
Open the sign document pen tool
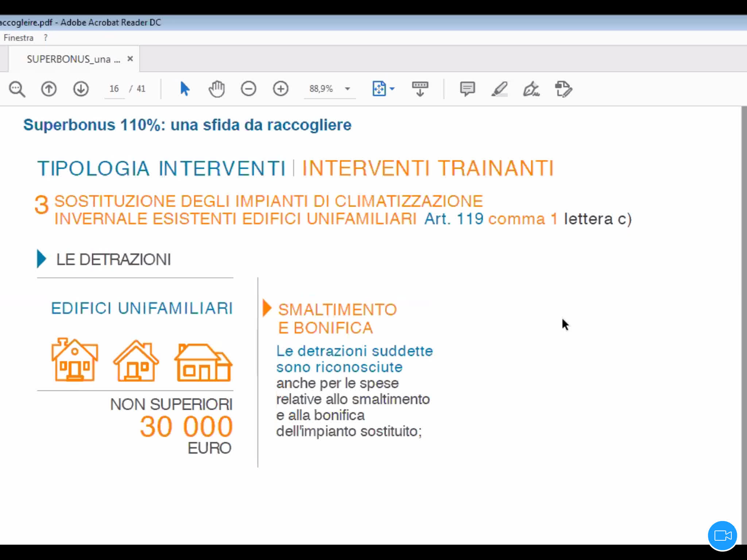(531, 89)
